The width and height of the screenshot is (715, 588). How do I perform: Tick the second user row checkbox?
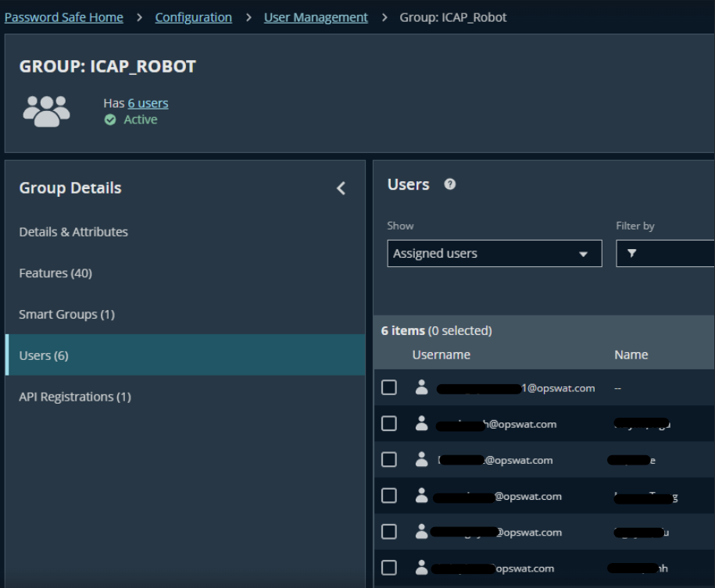[x=389, y=424]
